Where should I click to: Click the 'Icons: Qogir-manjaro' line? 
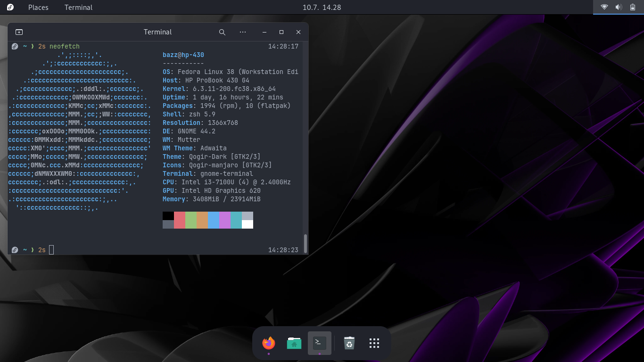(x=217, y=165)
